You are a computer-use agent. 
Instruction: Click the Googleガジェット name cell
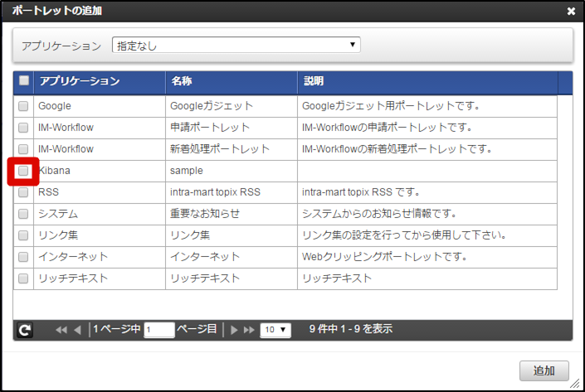[x=232, y=106]
